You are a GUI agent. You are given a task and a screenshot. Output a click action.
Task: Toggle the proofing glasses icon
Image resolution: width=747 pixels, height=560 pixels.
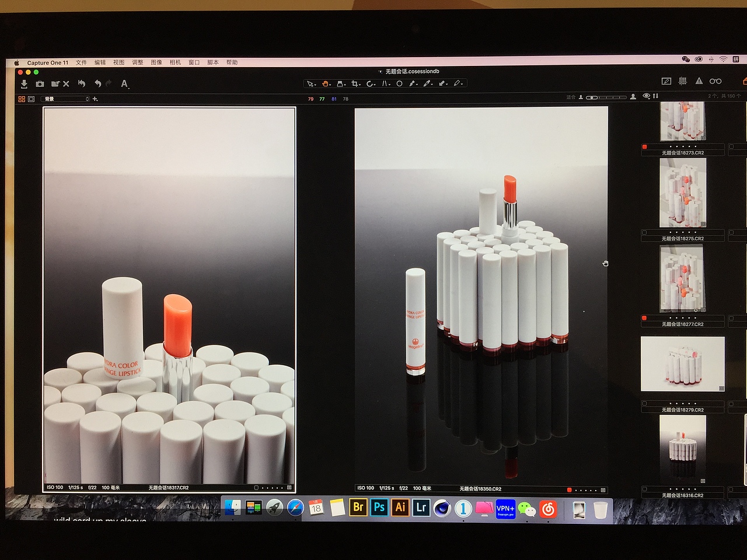715,81
